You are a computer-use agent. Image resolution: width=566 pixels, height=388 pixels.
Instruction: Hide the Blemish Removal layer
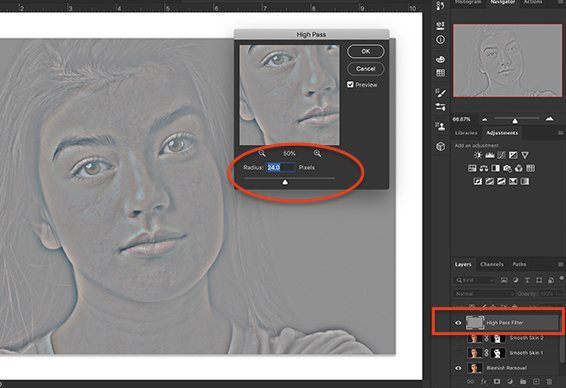(458, 368)
